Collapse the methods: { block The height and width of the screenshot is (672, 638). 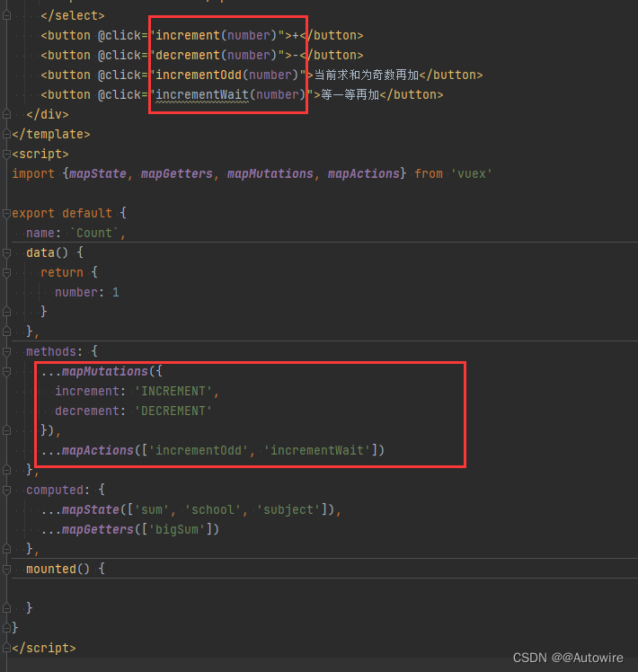6,352
